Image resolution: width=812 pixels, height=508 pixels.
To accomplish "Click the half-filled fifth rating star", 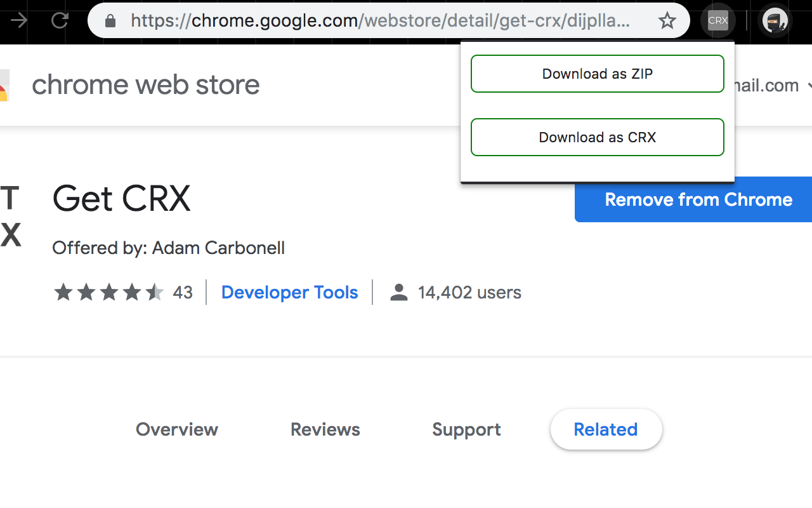I will point(155,292).
